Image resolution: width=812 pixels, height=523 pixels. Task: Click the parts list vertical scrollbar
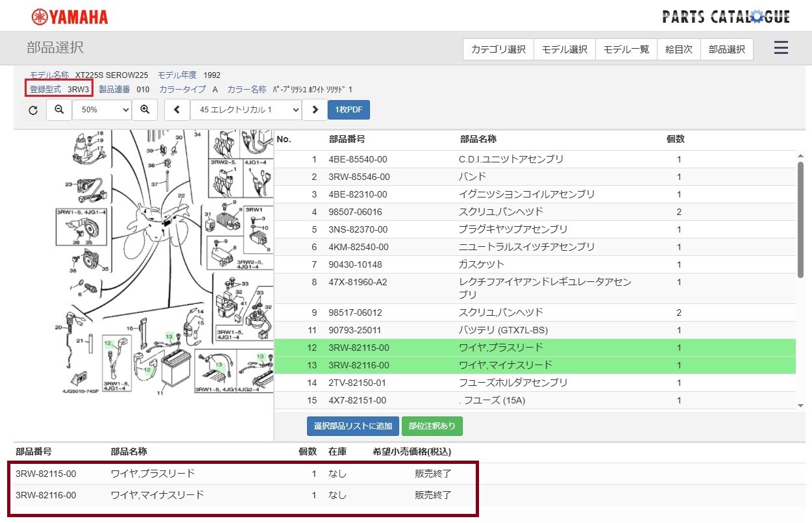pos(801,220)
